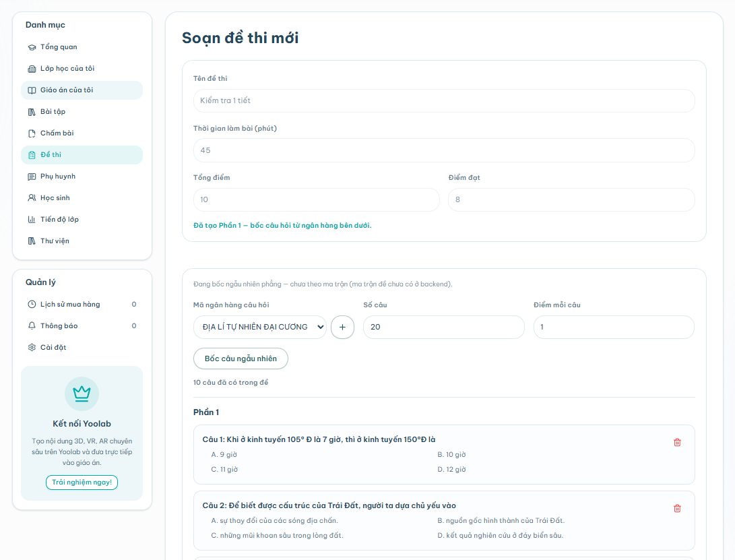Click the bell icon beside Thông báo
The width and height of the screenshot is (735, 560).
(32, 326)
